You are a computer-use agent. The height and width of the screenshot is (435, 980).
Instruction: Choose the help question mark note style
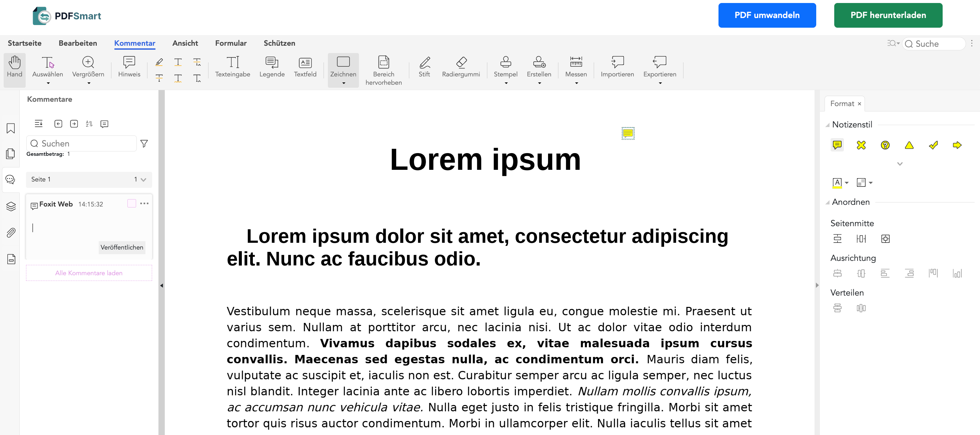[x=885, y=145]
